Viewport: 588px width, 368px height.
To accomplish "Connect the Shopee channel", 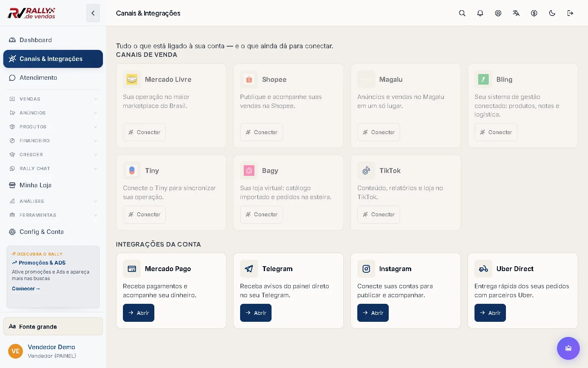I will 261,132.
